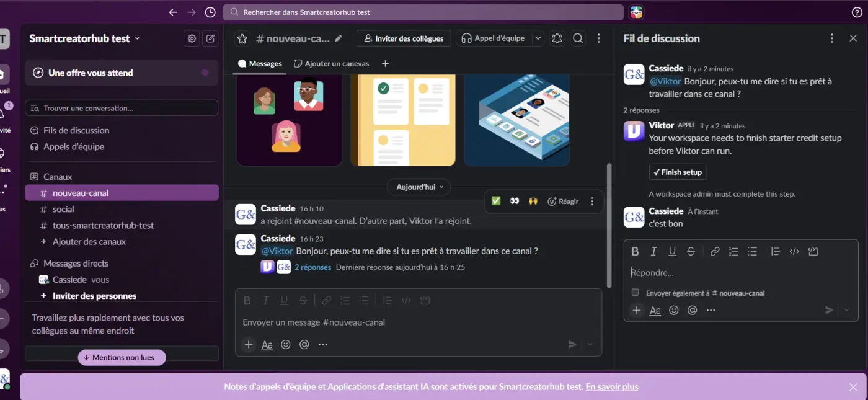The image size is (868, 400).
Task: Toggle strikethrough in thread reply toolbar
Action: [691, 251]
